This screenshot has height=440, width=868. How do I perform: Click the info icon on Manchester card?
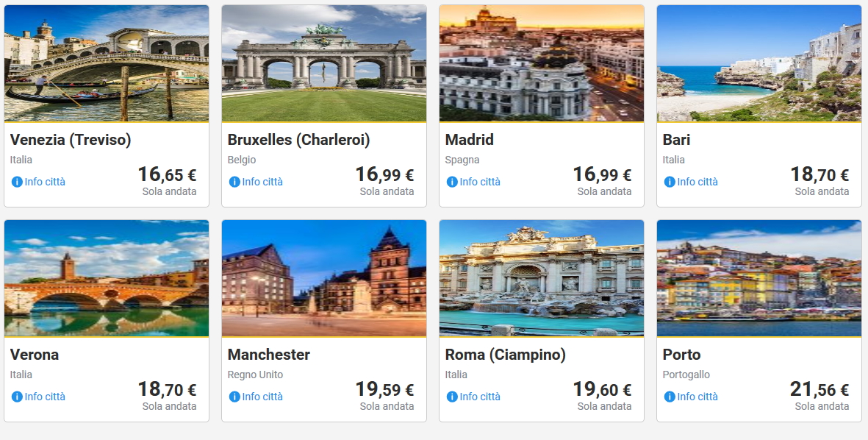(x=234, y=397)
